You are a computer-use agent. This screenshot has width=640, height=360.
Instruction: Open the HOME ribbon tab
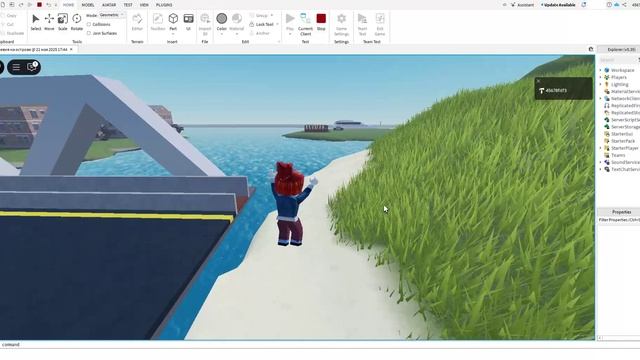pos(68,5)
